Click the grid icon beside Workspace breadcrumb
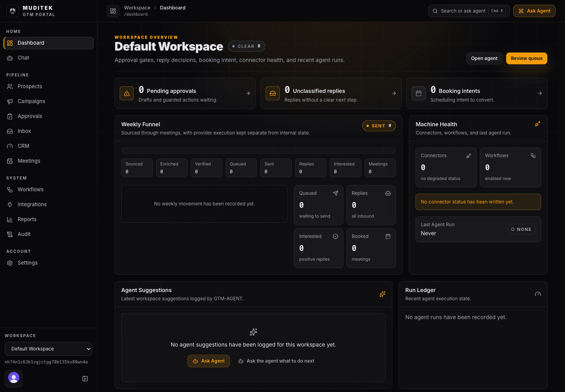 [113, 11]
